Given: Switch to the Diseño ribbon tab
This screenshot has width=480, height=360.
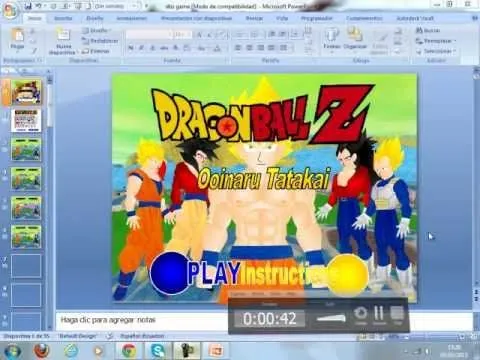Looking at the screenshot, I should [x=95, y=18].
